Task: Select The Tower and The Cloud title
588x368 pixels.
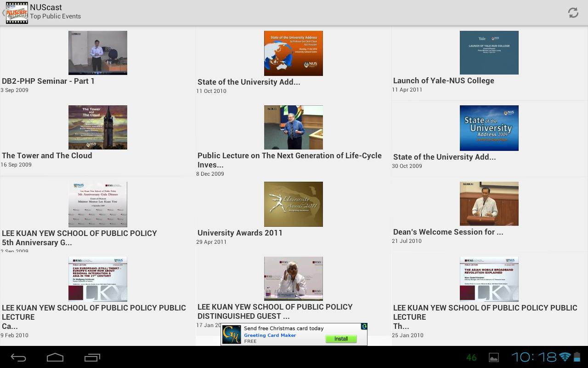Action: pyautogui.click(x=47, y=155)
